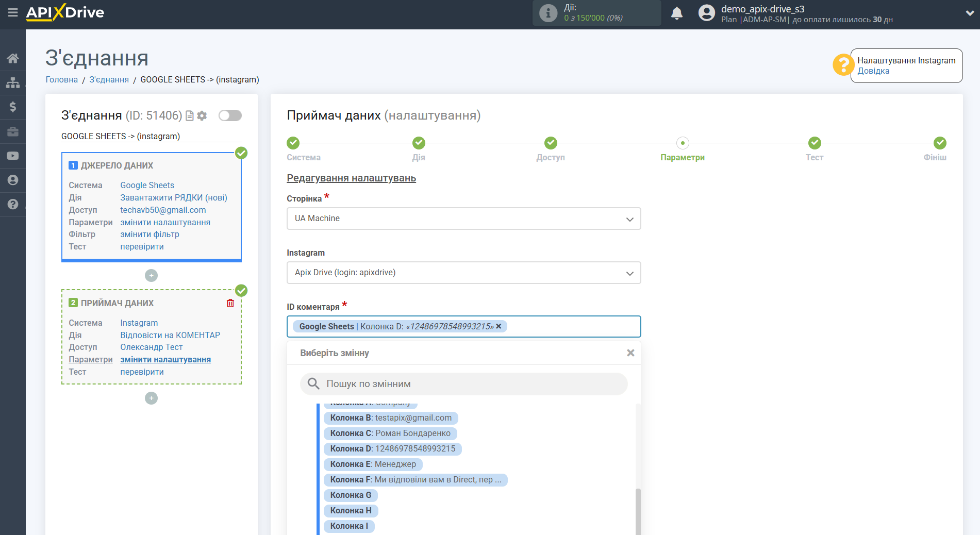Open notifications bell
This screenshot has height=535, width=980.
[677, 13]
